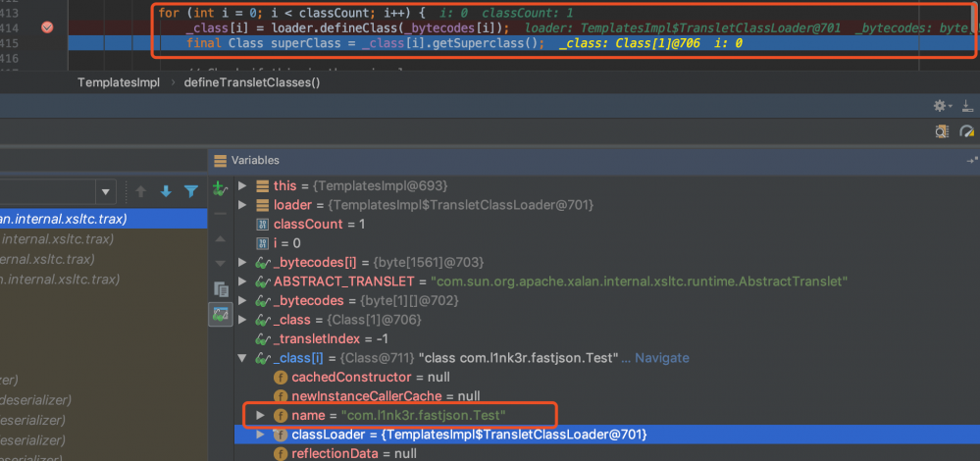
Task: Click the gauge icon beside restore layout
Action: pos(967,131)
